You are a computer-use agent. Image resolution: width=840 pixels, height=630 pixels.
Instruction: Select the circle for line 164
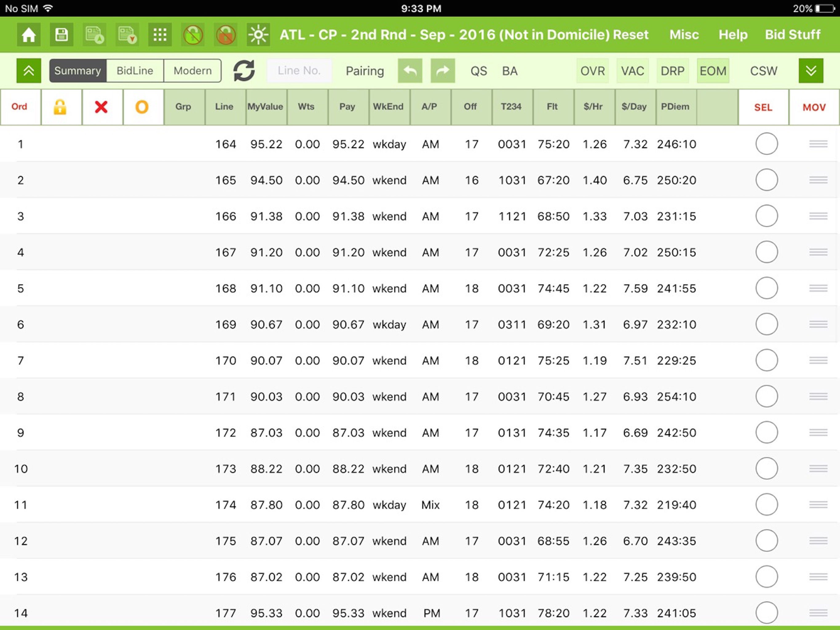[766, 144]
